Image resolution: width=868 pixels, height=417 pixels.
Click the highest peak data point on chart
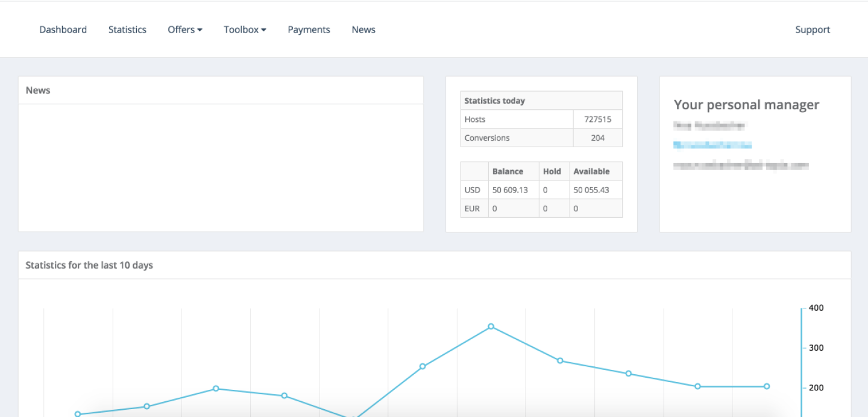pyautogui.click(x=491, y=326)
